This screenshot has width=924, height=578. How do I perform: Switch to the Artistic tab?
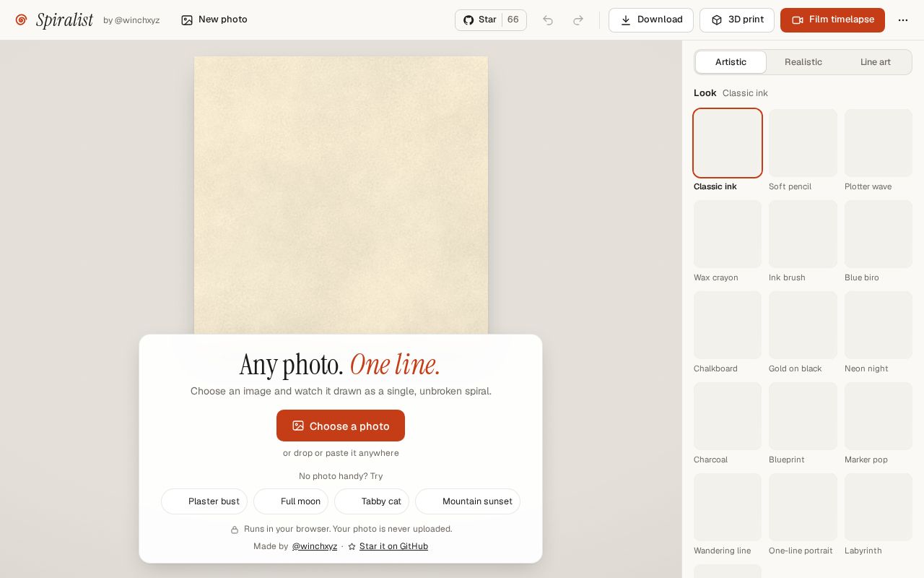tap(731, 62)
